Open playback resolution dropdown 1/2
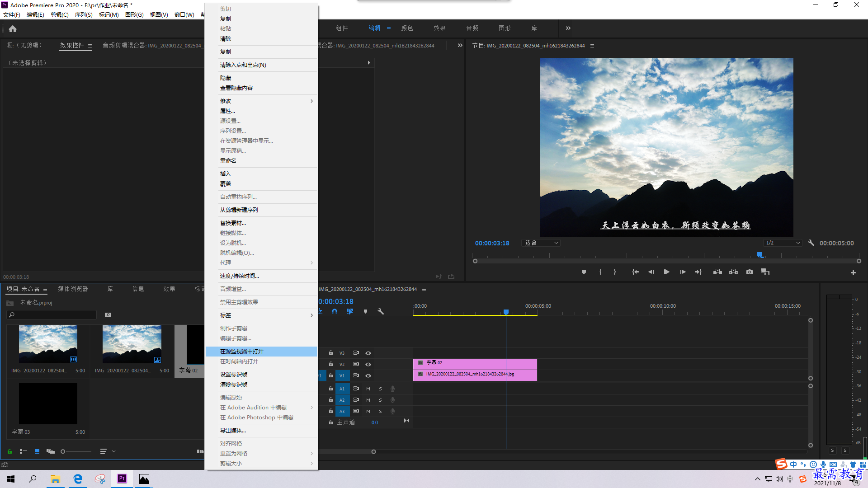Viewport: 868px width, 488px height. [x=783, y=243]
